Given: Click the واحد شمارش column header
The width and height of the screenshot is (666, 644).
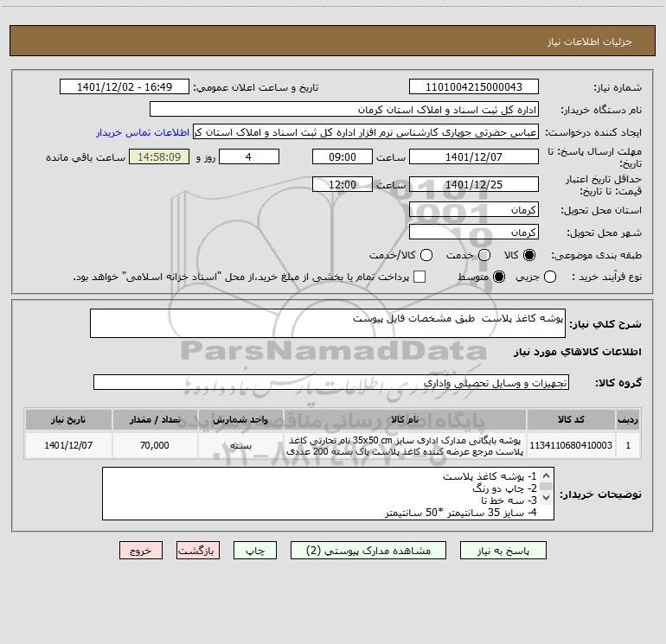Looking at the screenshot, I should click(x=240, y=419).
